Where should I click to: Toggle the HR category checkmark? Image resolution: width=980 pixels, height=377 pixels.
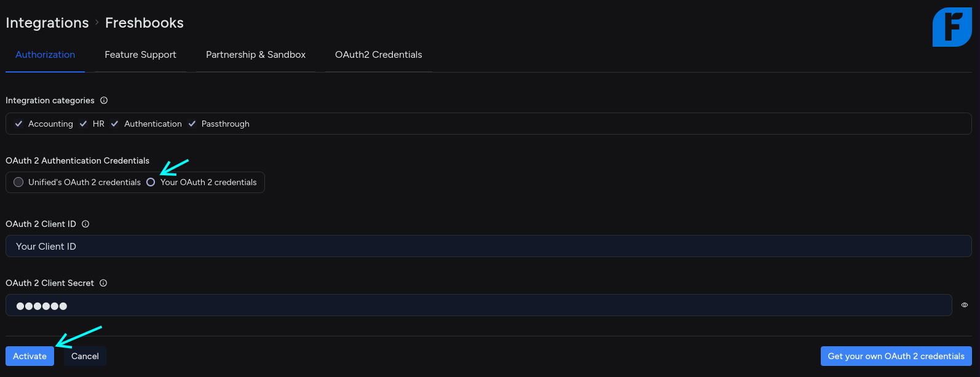[84, 124]
